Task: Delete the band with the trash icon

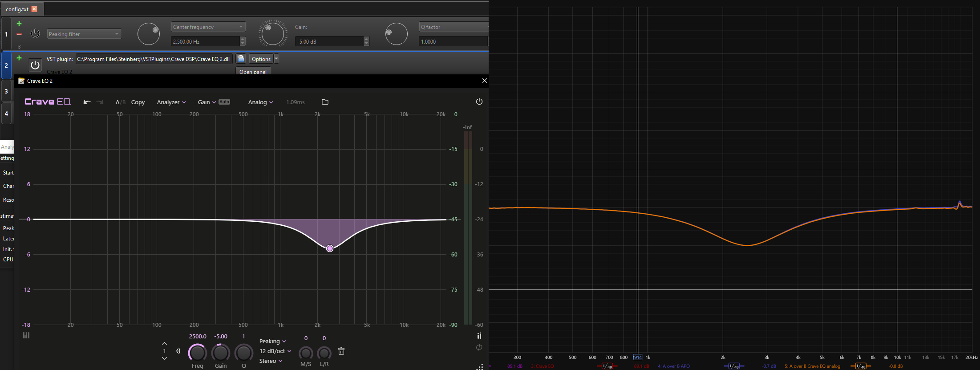Action: (341, 351)
